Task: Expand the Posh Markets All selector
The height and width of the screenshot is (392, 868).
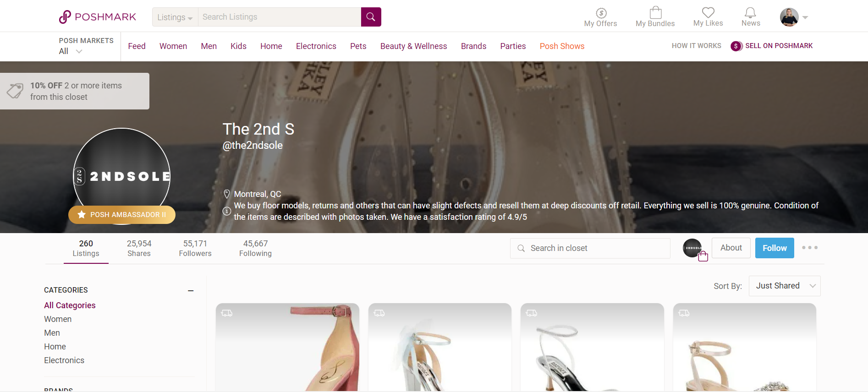Action: (x=71, y=51)
